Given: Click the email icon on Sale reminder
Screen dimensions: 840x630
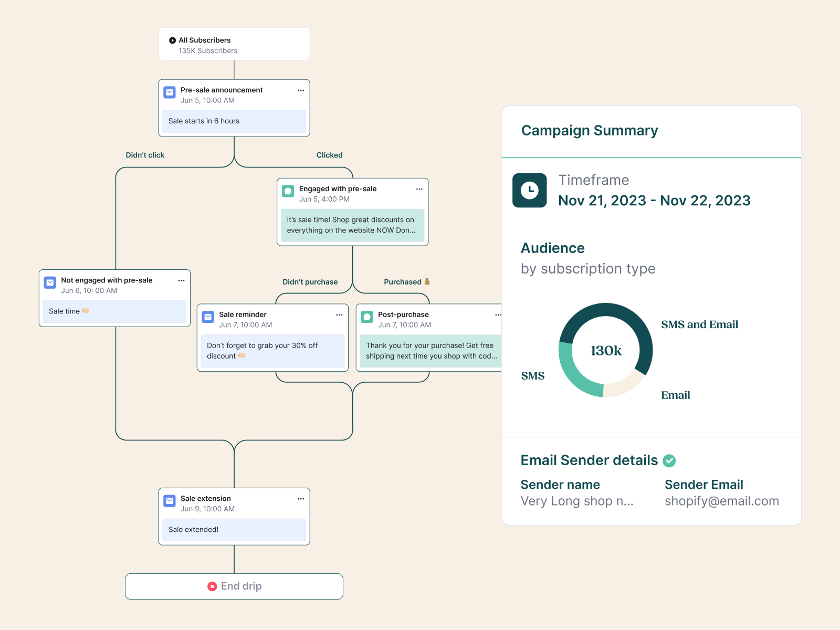Looking at the screenshot, I should point(208,317).
